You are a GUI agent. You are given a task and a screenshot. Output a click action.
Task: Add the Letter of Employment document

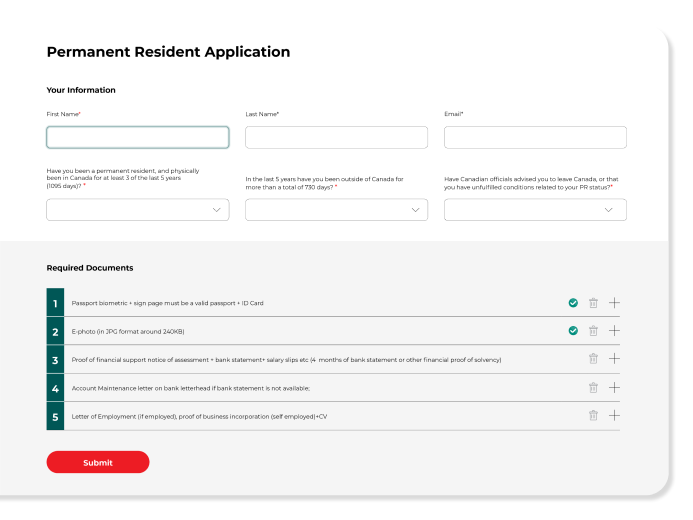click(614, 416)
